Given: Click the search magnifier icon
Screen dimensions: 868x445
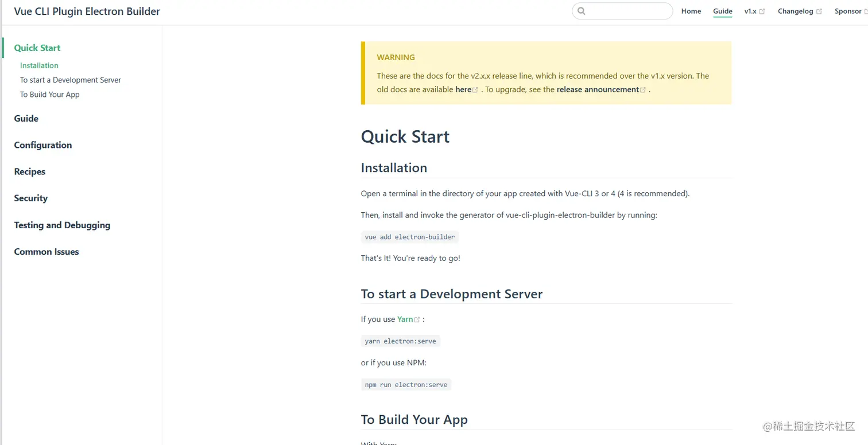Looking at the screenshot, I should 582,11.
